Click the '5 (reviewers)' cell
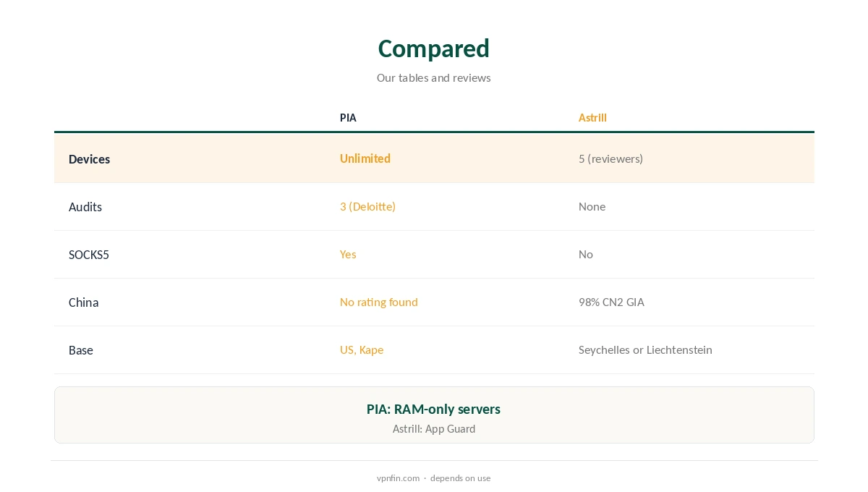 tap(610, 158)
